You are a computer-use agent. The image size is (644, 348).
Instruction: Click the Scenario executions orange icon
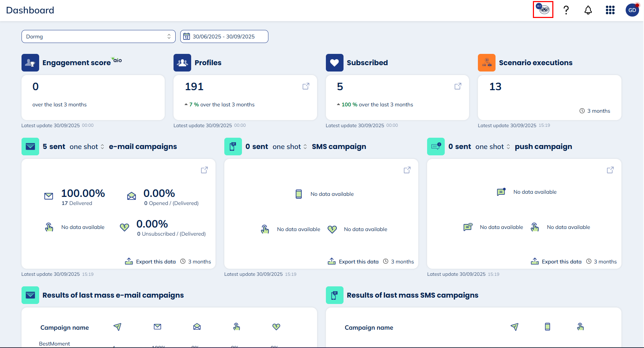point(486,63)
